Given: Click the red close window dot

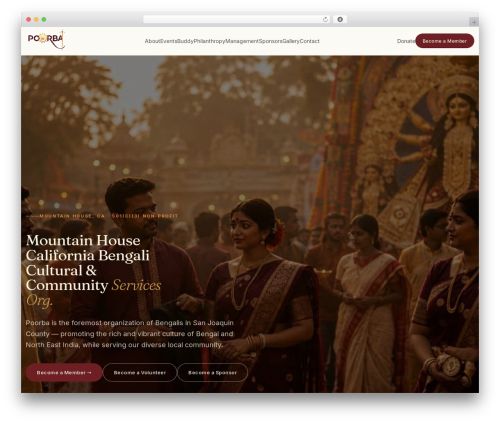Looking at the screenshot, I should point(29,19).
